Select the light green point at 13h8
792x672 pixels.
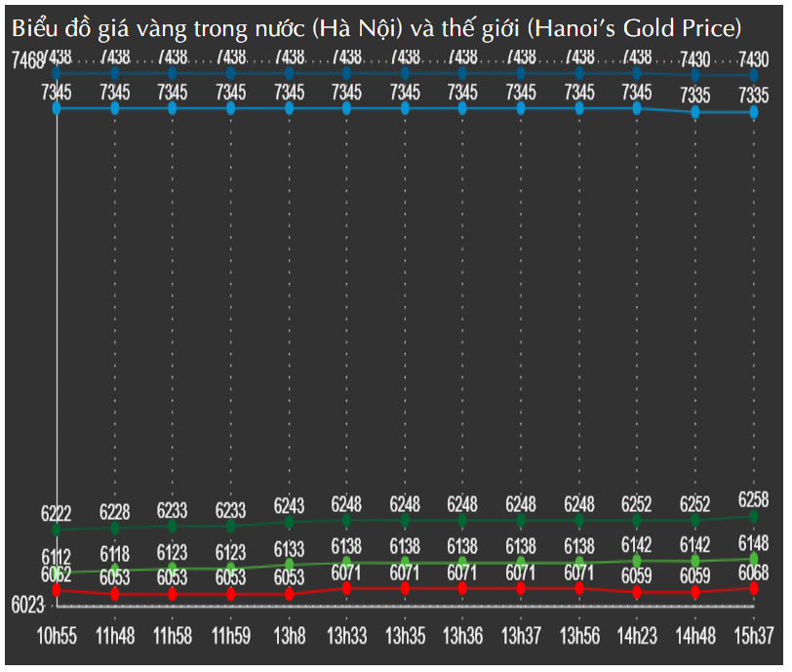[290, 564]
